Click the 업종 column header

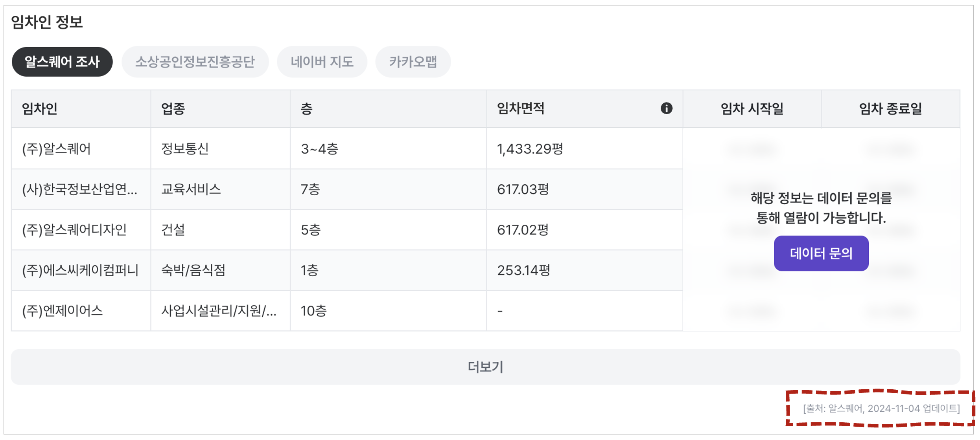pyautogui.click(x=173, y=108)
